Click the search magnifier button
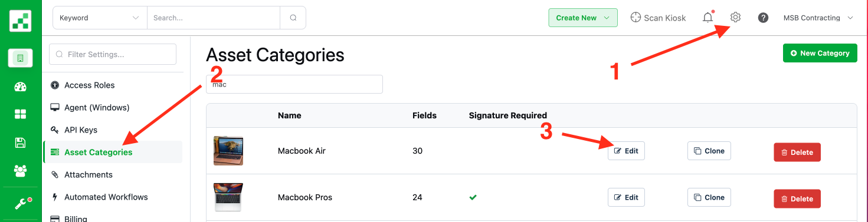This screenshot has height=222, width=868. (x=293, y=18)
